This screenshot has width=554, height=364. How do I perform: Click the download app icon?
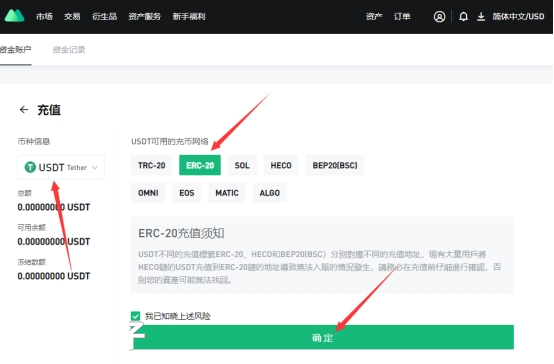click(481, 17)
